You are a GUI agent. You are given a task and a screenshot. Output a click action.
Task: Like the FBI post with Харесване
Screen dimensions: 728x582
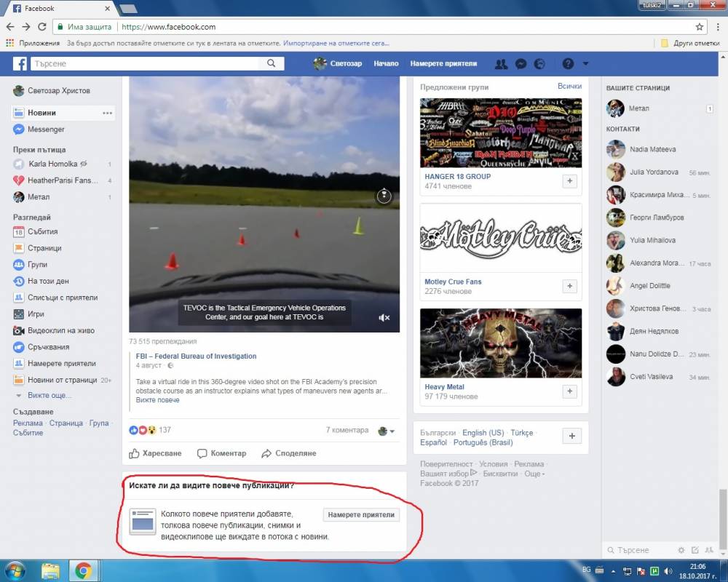coord(155,453)
